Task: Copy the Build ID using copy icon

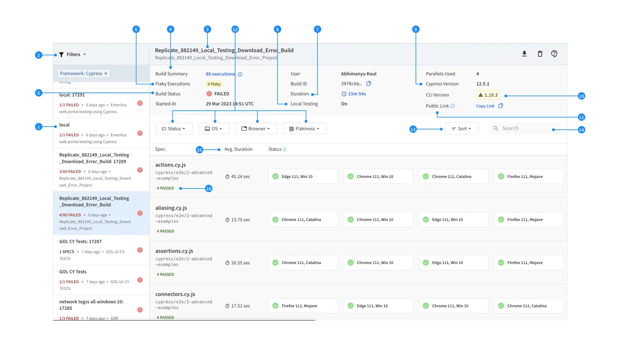Action: pos(369,84)
